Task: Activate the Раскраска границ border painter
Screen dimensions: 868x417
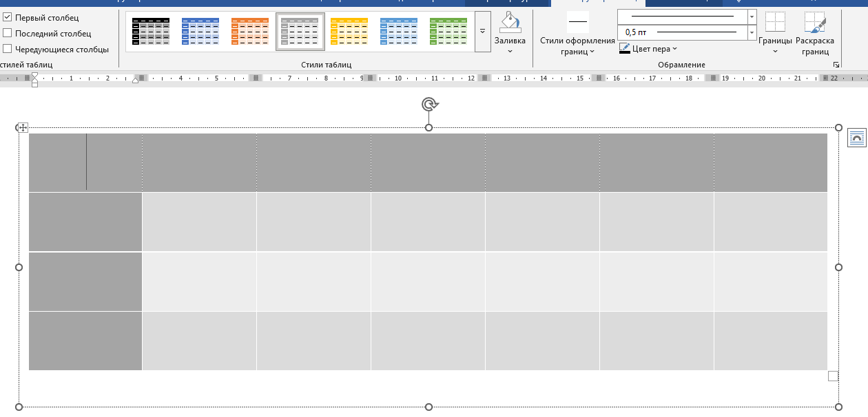Action: 814,23
